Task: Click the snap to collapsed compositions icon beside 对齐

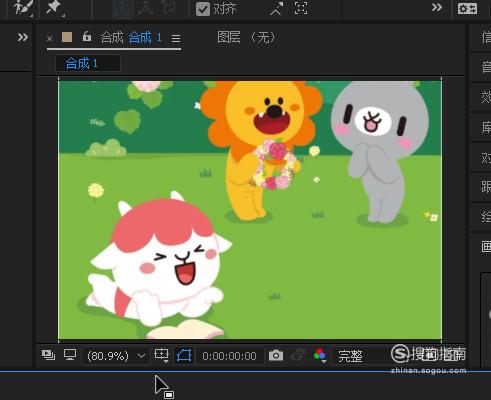Action: 276,9
